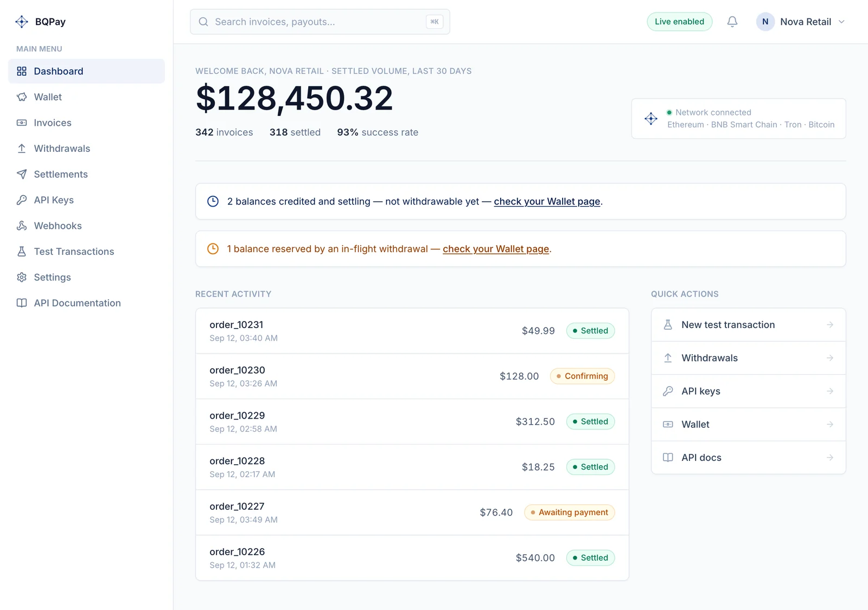This screenshot has width=868, height=610.
Task: Click the N avatar for Nova Retail
Action: tap(765, 22)
